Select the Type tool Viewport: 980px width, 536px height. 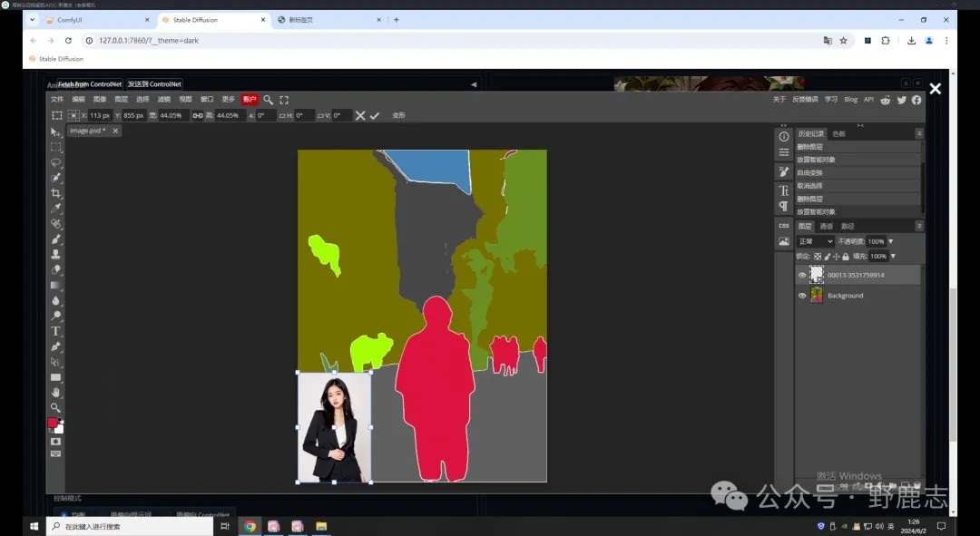55,331
